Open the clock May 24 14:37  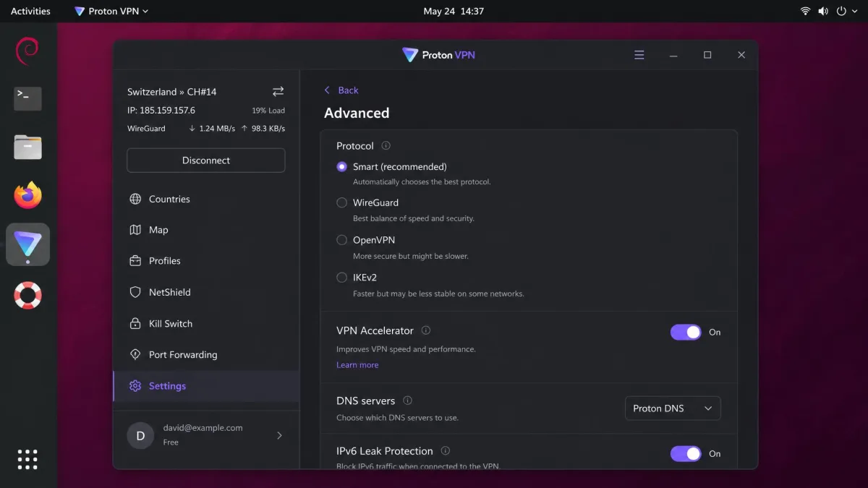(x=454, y=11)
